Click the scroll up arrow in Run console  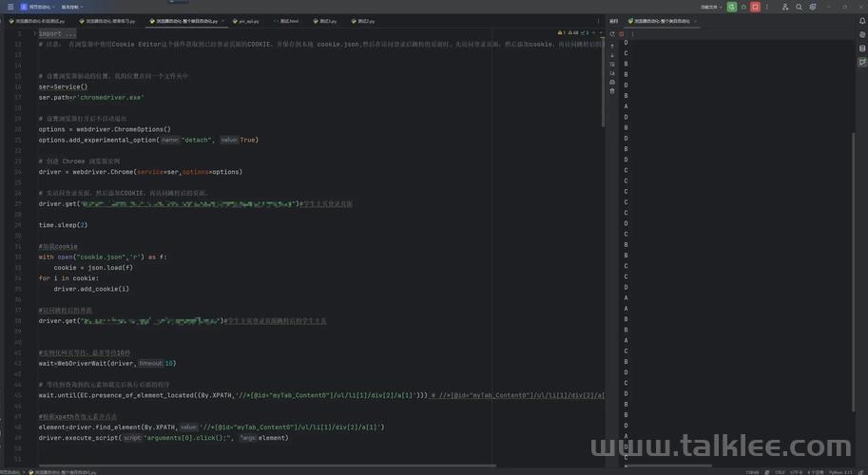(612, 47)
